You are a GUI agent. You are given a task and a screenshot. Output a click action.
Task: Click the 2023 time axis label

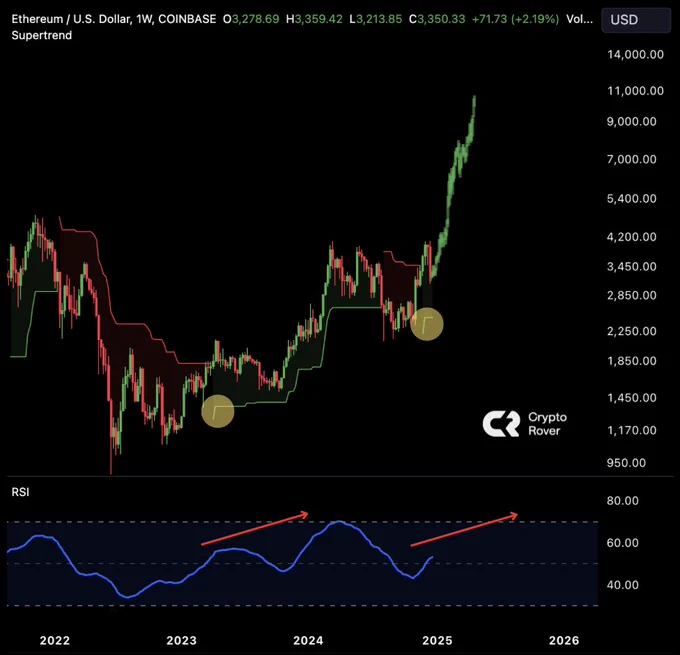[x=181, y=641]
